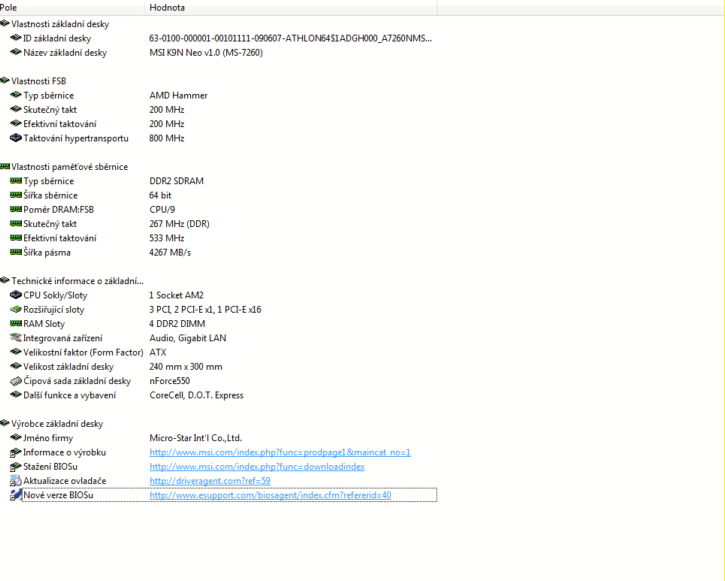Click chip icon beside Taktování hypertransportu
Image resolution: width=725 pixels, height=581 pixels.
(16, 138)
